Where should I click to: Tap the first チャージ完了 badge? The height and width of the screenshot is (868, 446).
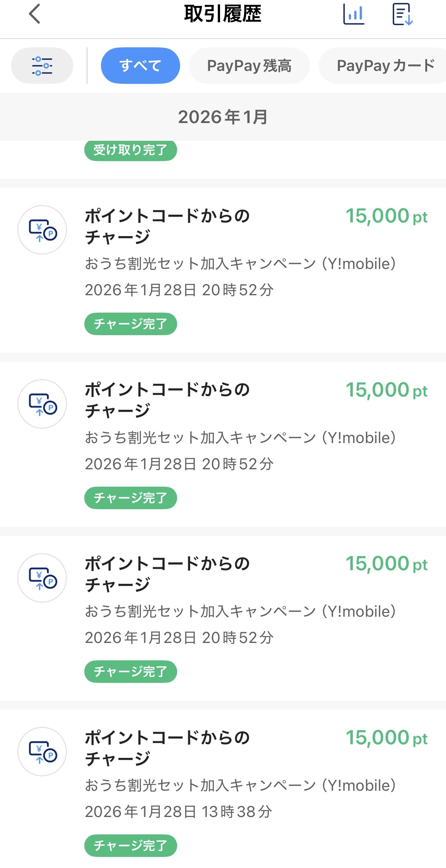[x=131, y=324]
